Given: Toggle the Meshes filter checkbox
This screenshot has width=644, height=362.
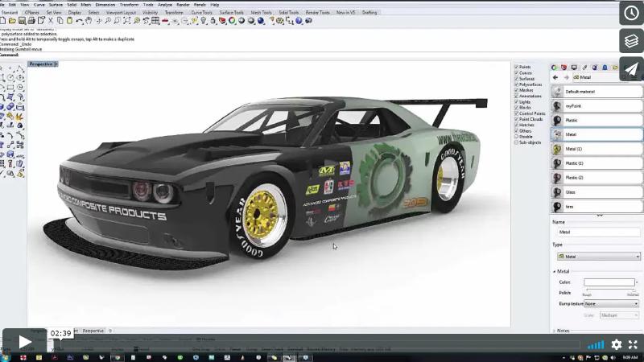Looking at the screenshot, I should pos(516,90).
